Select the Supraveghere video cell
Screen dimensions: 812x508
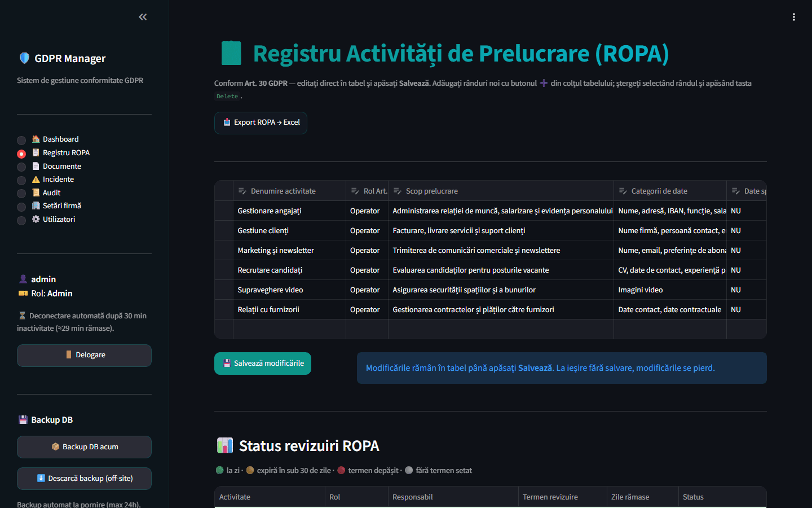289,290
